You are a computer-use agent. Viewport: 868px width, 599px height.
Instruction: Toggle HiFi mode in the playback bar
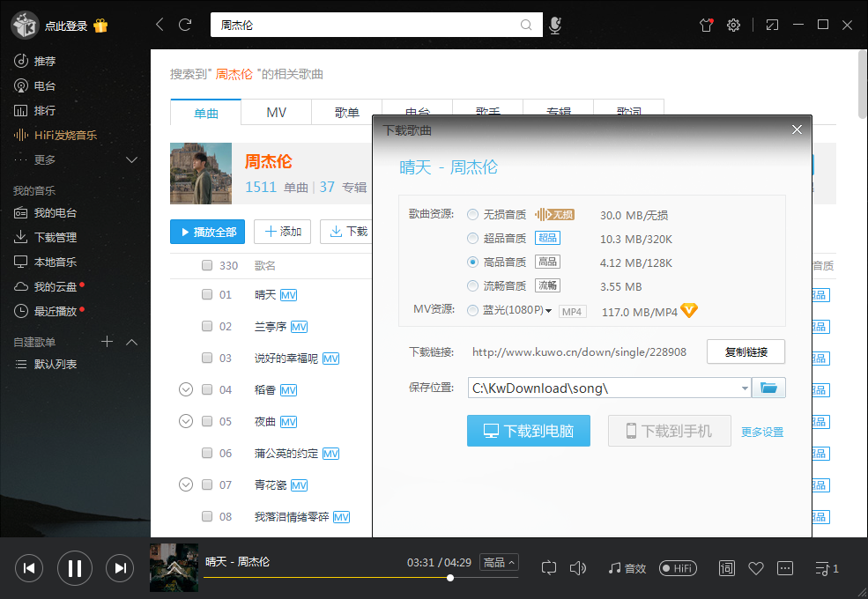[677, 568]
